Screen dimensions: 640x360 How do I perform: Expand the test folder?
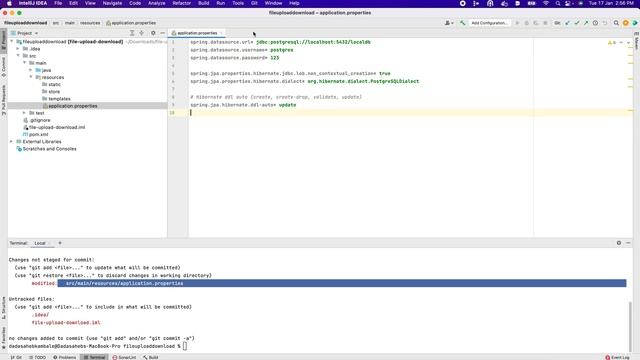tap(24, 113)
